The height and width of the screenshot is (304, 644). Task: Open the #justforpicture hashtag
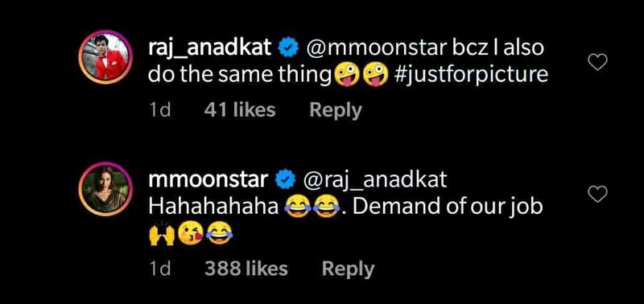[471, 76]
